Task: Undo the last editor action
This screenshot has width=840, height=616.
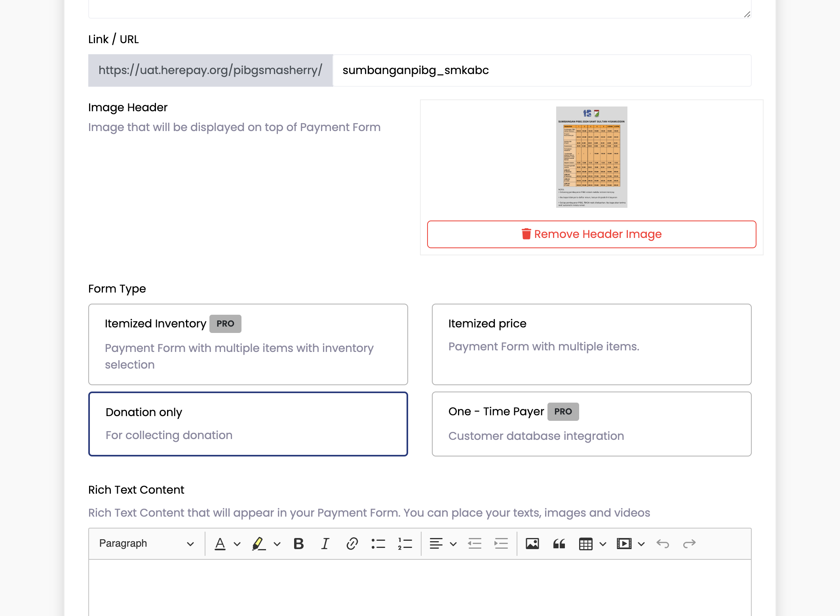Action: click(x=663, y=544)
